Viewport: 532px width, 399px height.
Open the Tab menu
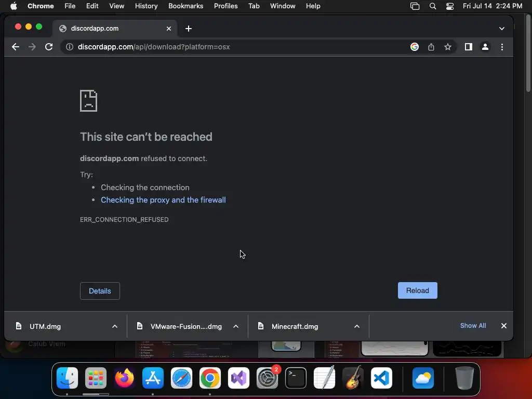point(254,6)
